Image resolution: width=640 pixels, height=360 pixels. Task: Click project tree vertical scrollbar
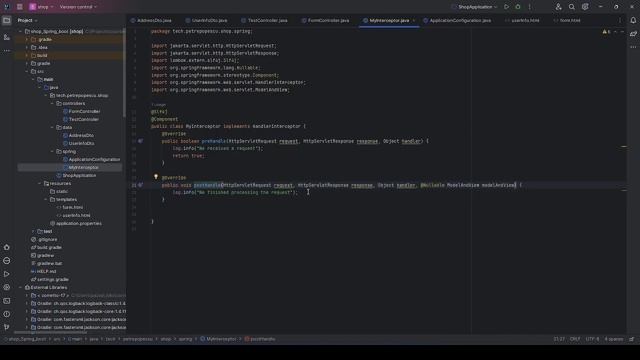pos(124,73)
